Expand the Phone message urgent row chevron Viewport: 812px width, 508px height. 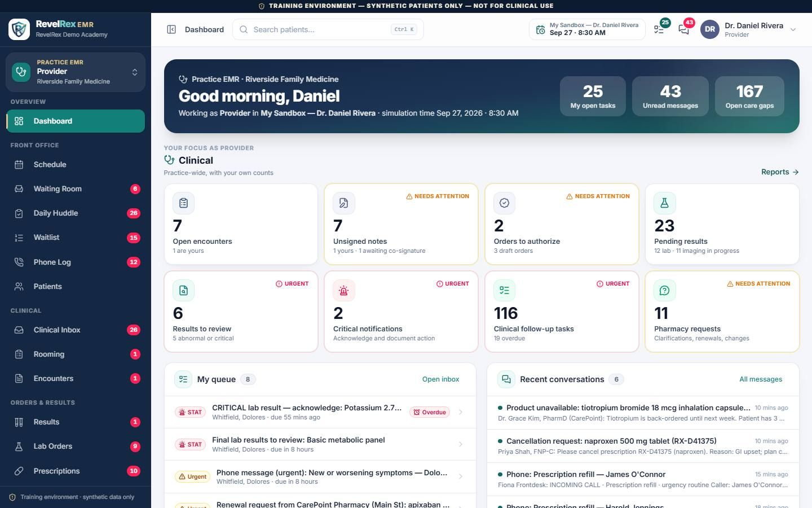click(461, 476)
